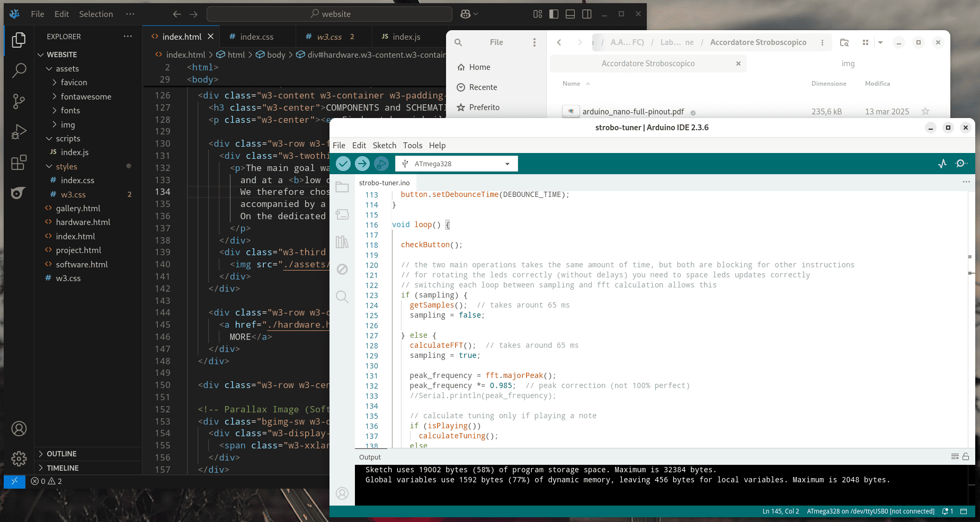Toggle VS Code primary side bar
Viewport: 980px width, 522px height.
554,14
